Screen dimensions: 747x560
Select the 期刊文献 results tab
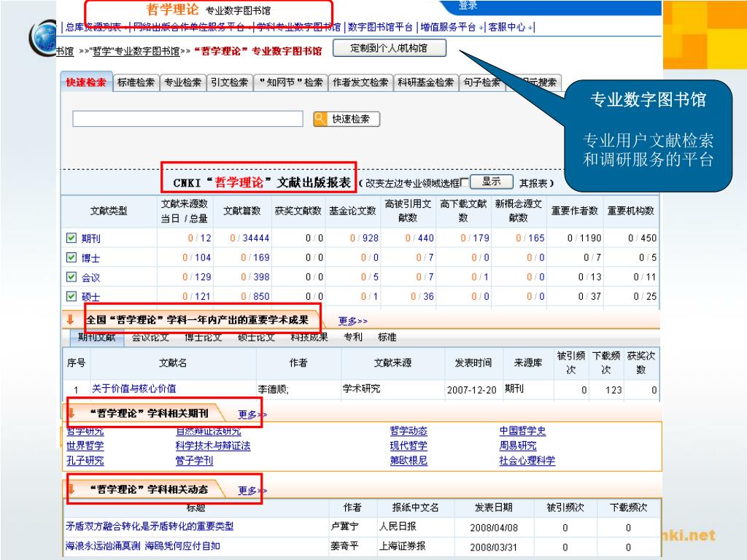(97, 337)
